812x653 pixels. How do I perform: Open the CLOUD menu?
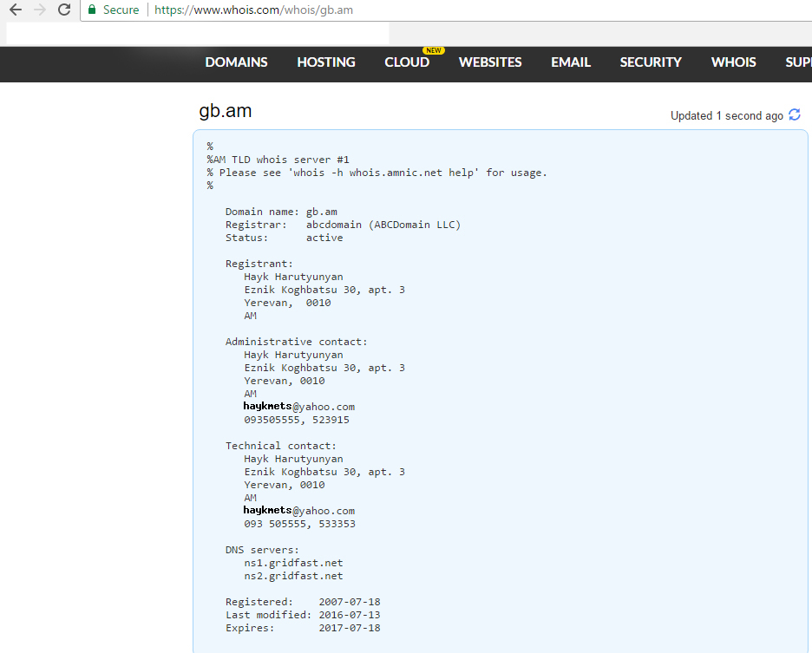coord(407,62)
